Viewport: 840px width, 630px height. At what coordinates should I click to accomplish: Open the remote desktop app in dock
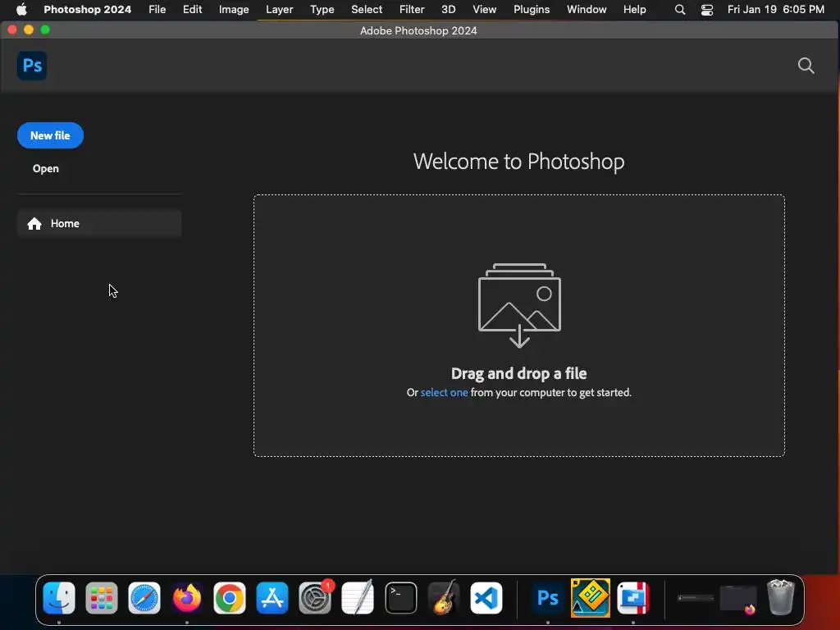pos(633,597)
